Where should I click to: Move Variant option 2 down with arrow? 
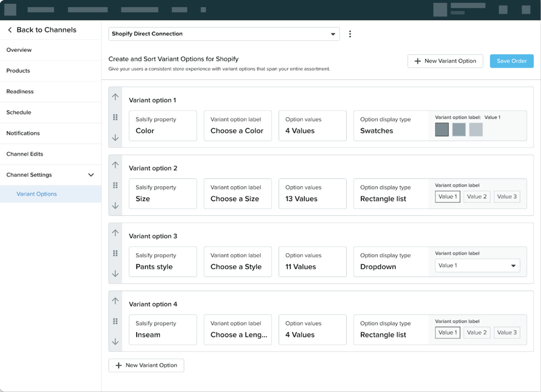115,206
